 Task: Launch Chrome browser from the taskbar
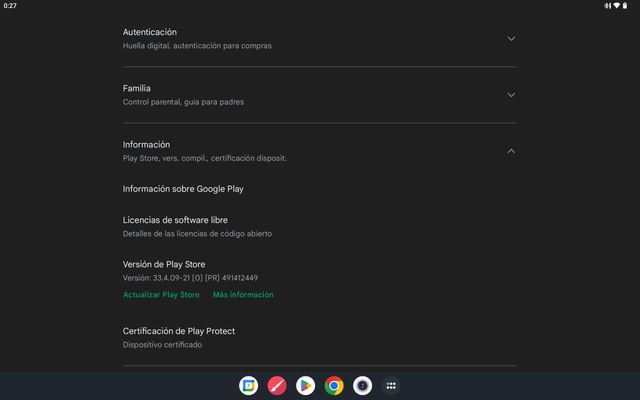tap(334, 386)
